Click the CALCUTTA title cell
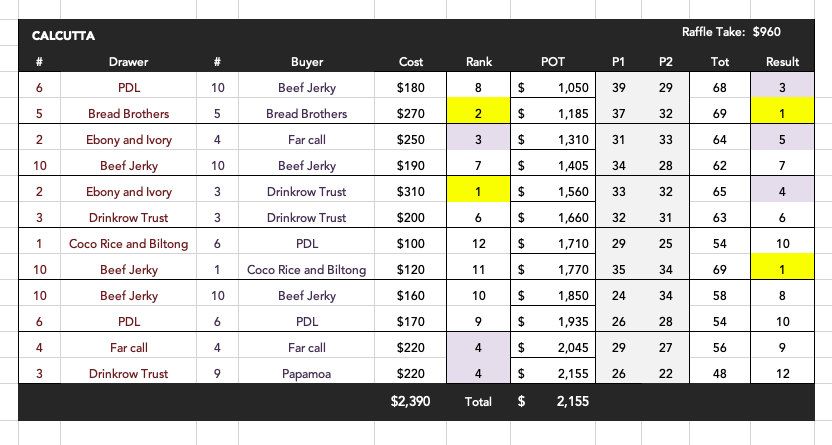The height and width of the screenshot is (445, 832). click(x=64, y=36)
